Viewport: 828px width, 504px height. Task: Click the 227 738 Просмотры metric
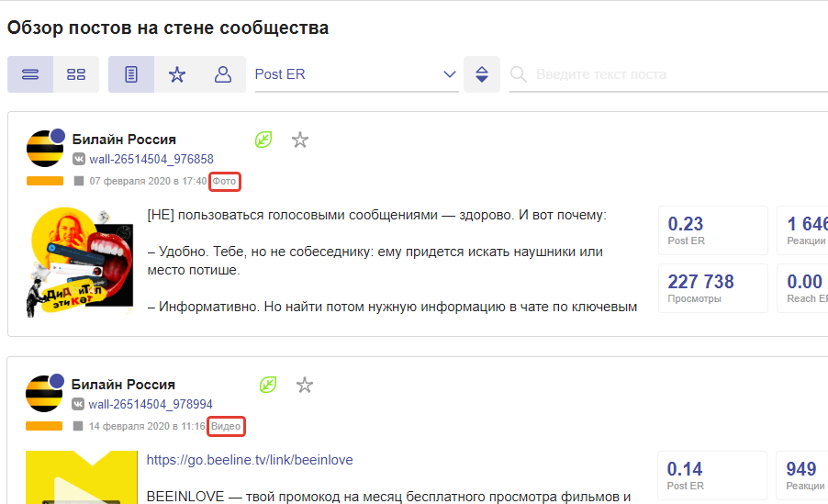coord(713,288)
